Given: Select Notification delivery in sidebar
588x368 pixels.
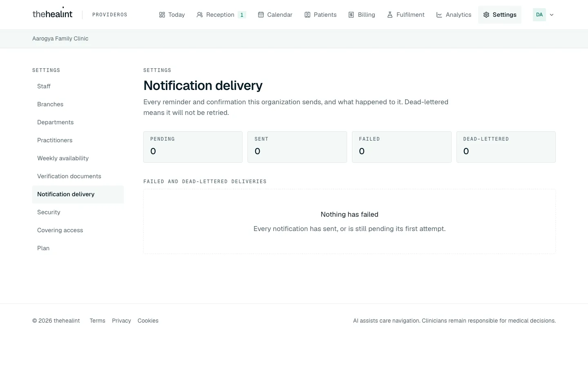Looking at the screenshot, I should point(78,194).
